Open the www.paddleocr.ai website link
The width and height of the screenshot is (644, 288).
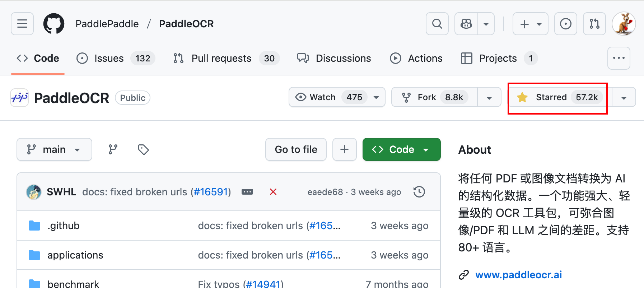click(518, 275)
